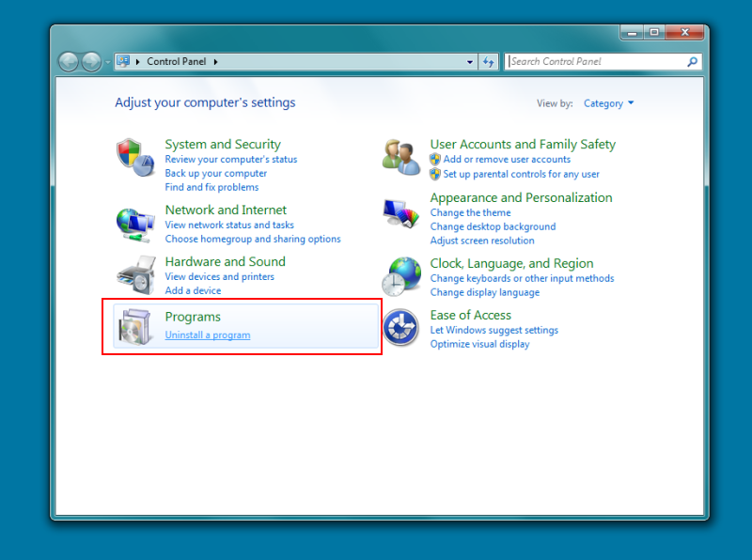Click Choose homegroup and sharing options

click(253, 239)
